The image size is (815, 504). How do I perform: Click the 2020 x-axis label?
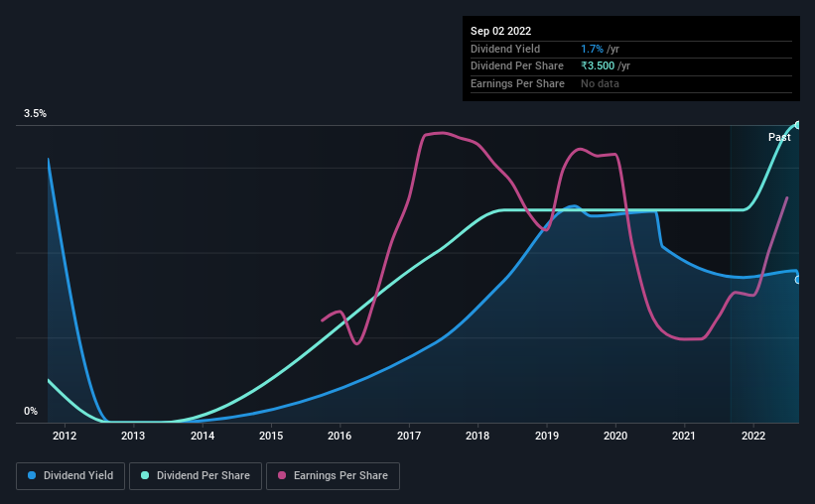click(x=615, y=436)
